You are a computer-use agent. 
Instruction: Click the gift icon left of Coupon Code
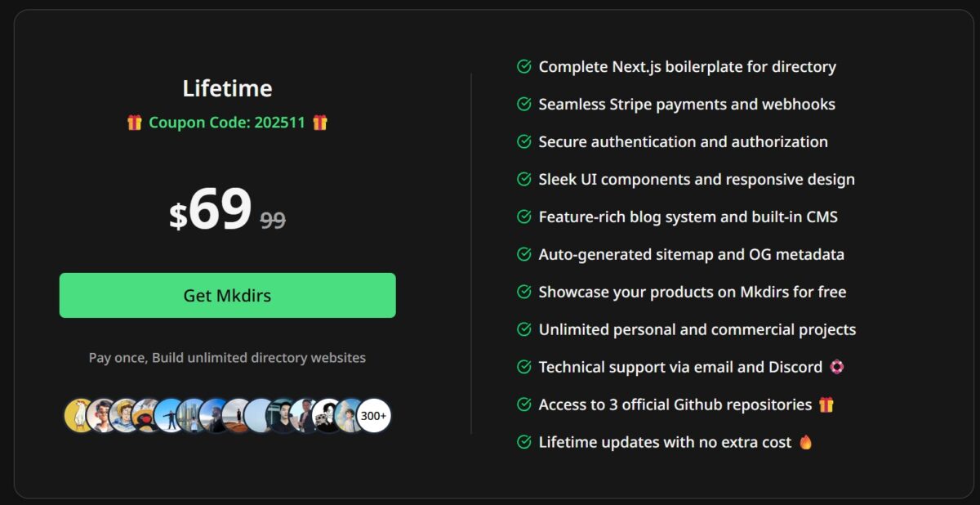(x=135, y=123)
